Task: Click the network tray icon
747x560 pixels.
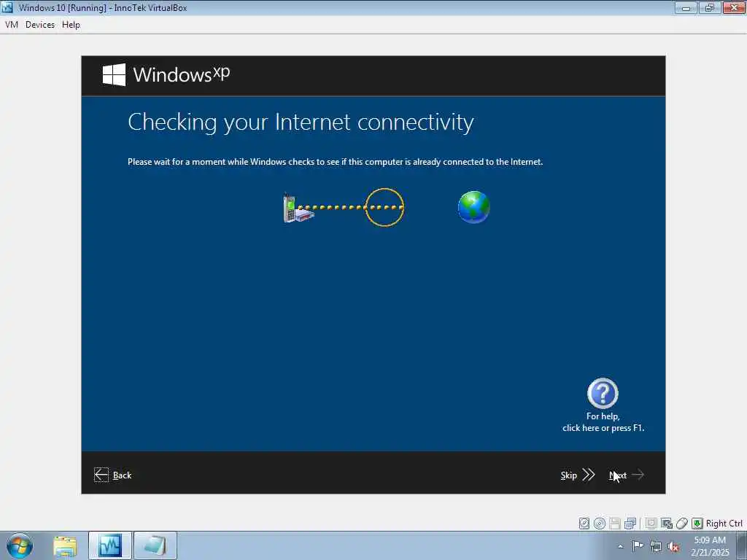Action: click(x=656, y=547)
